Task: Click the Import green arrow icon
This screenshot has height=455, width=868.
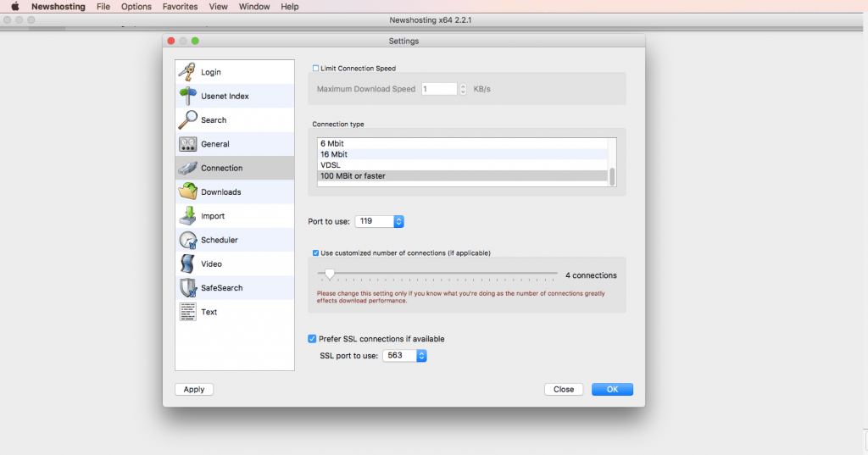Action: (187, 216)
